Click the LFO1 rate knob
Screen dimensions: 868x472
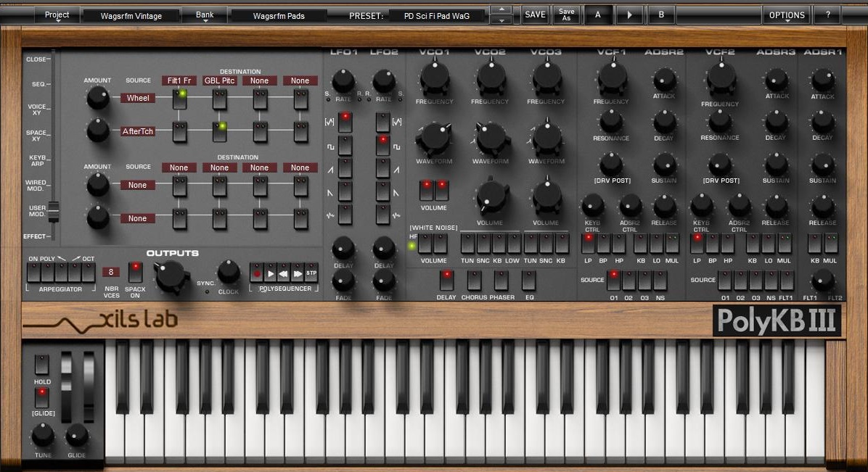tap(343, 82)
